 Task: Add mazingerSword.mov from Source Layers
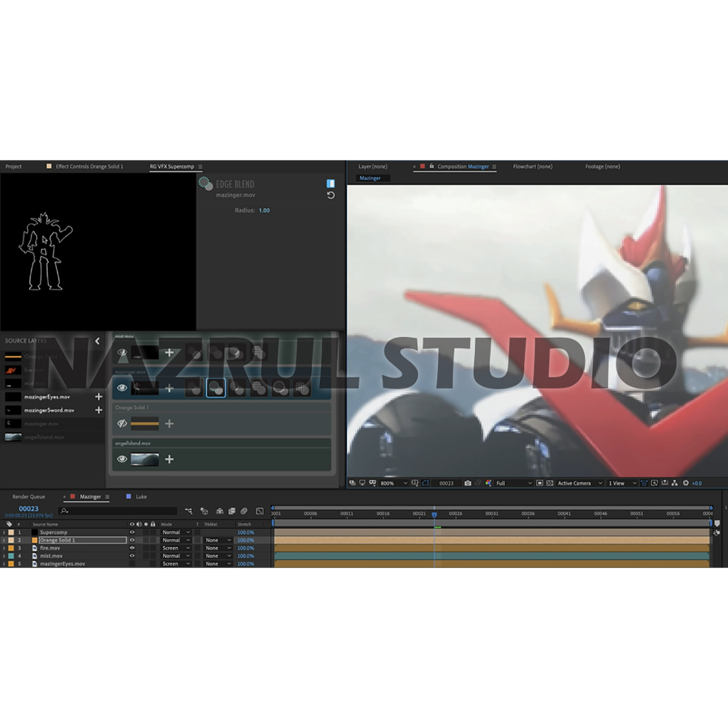[x=99, y=410]
